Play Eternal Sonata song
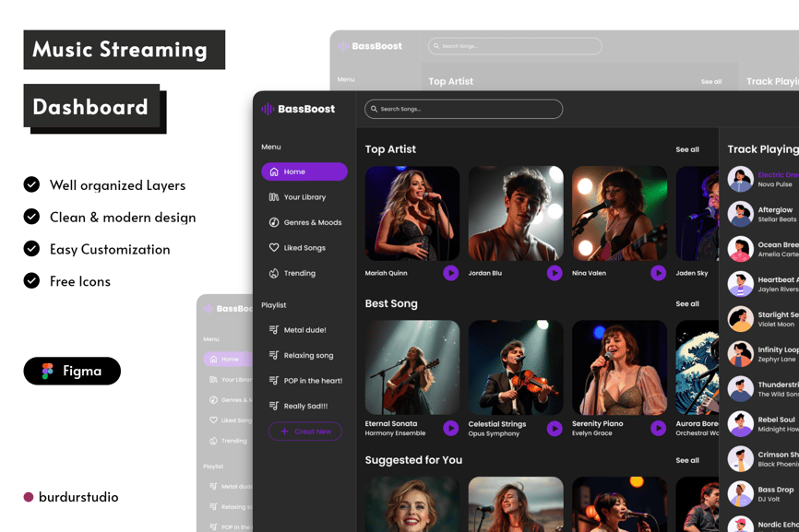 point(450,428)
